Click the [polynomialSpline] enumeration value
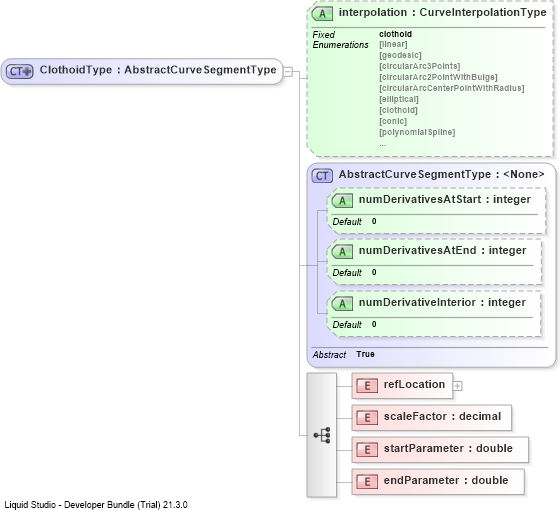 (417, 132)
